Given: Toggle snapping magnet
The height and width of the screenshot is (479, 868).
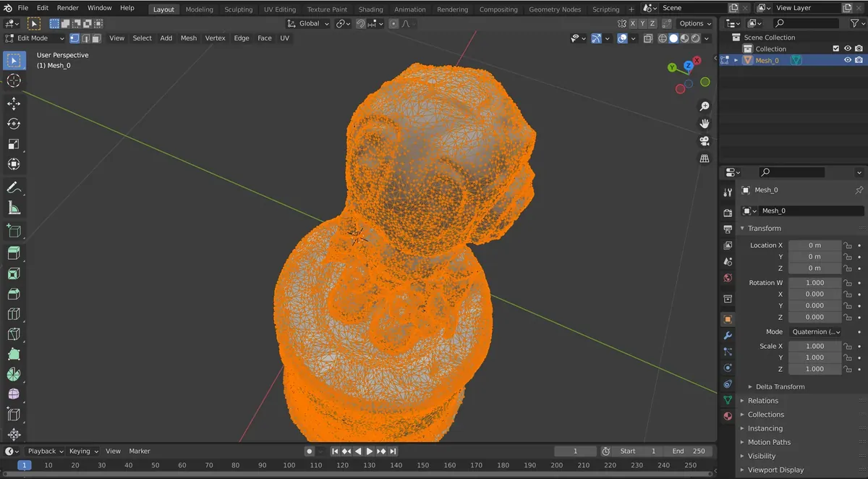Looking at the screenshot, I should (x=360, y=23).
